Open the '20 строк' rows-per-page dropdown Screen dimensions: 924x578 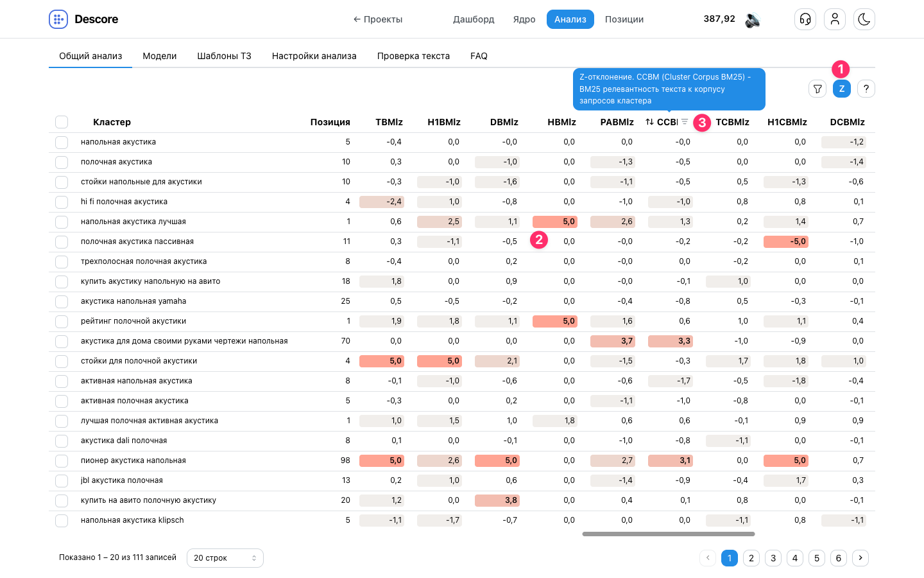pyautogui.click(x=225, y=558)
